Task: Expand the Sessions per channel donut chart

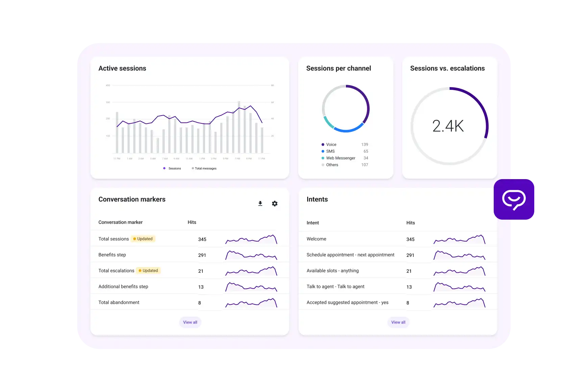Action: click(346, 108)
